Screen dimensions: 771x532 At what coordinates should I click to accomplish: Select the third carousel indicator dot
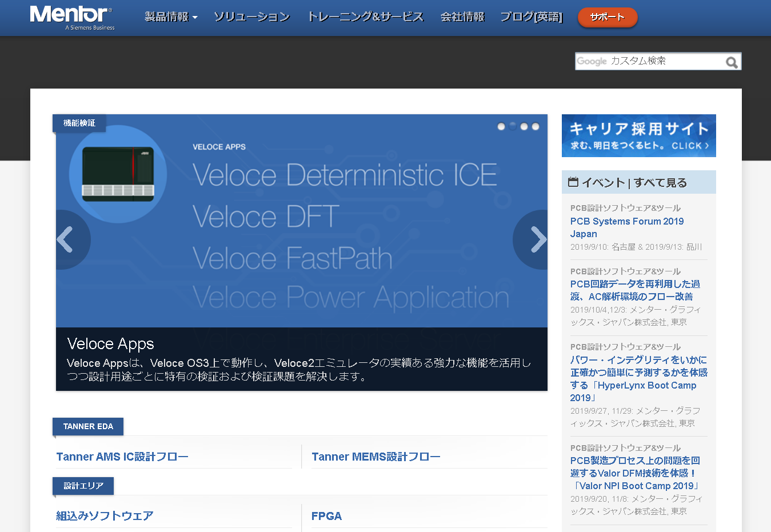click(524, 126)
